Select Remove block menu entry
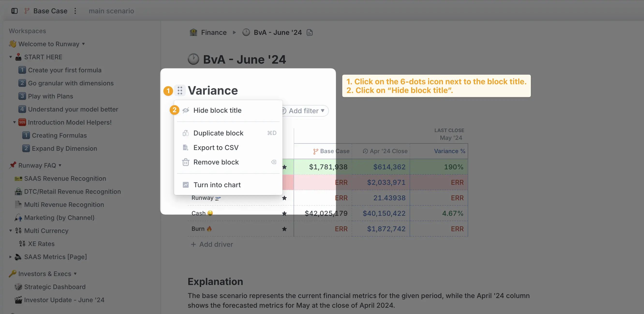Viewport: 644px width, 314px height. coord(228,162)
